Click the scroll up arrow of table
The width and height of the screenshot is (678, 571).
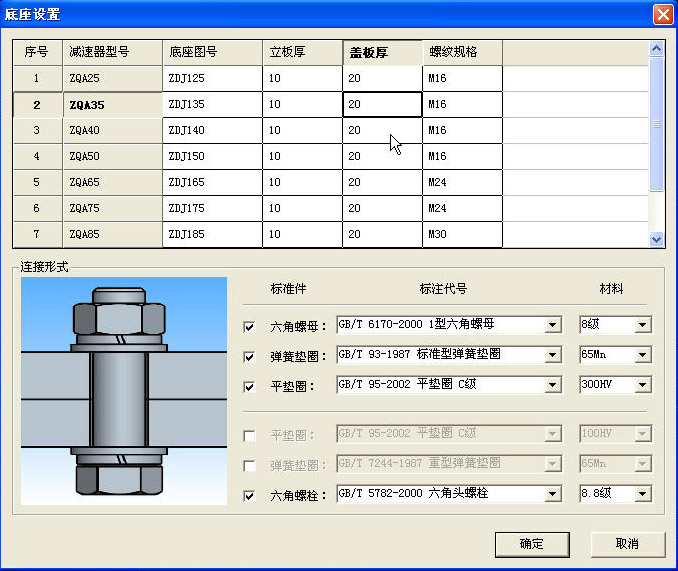tap(657, 48)
